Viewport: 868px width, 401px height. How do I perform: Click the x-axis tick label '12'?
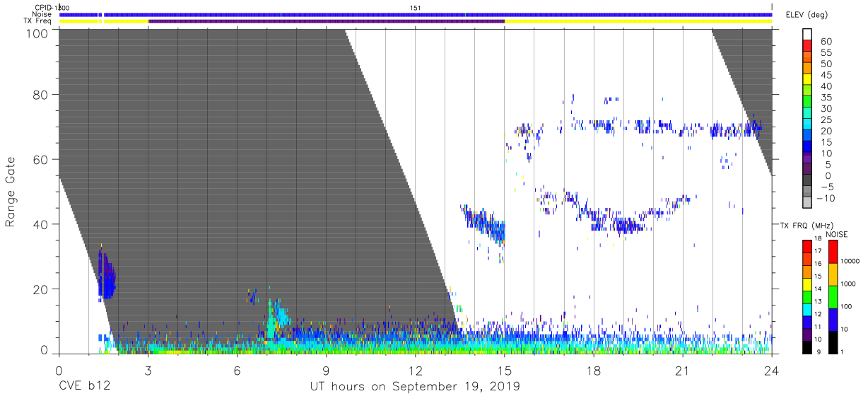415,371
